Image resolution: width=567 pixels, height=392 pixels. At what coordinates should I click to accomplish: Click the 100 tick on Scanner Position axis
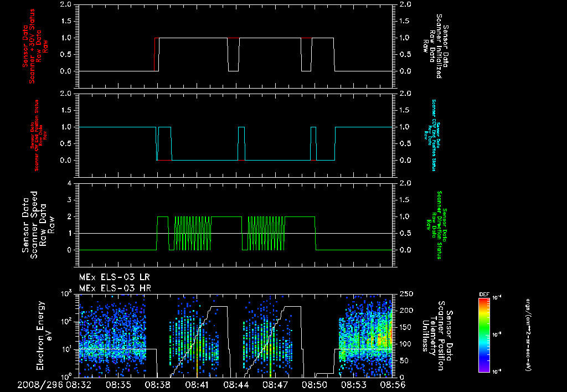coord(406,344)
